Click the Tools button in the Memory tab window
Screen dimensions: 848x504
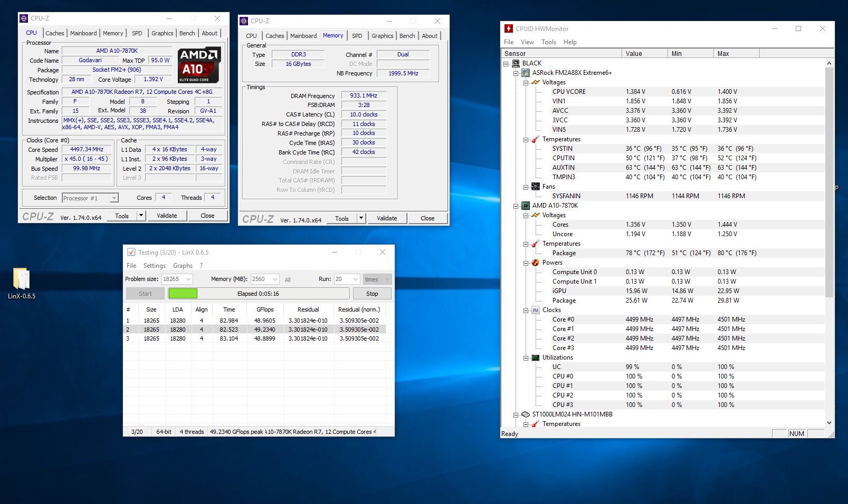pos(342,218)
